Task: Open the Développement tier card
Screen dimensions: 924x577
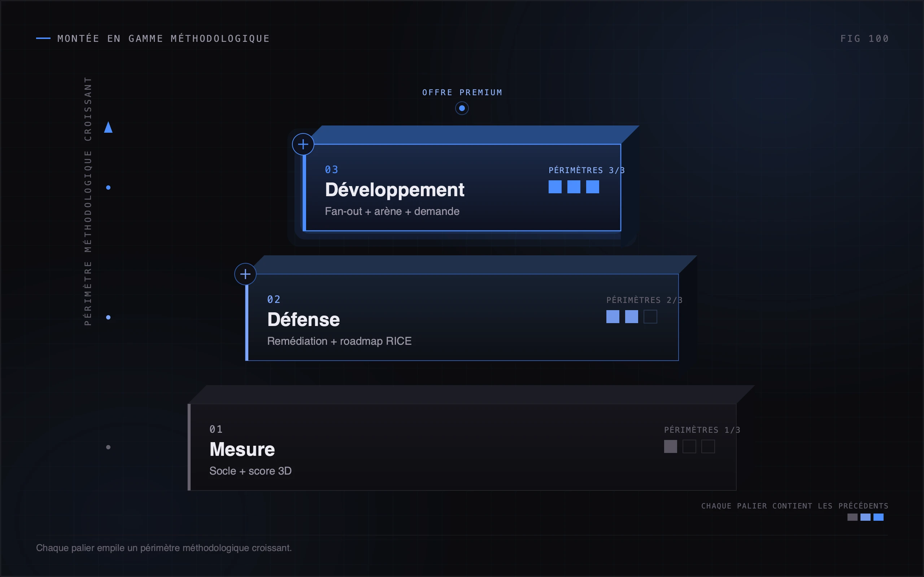Action: coord(462,188)
